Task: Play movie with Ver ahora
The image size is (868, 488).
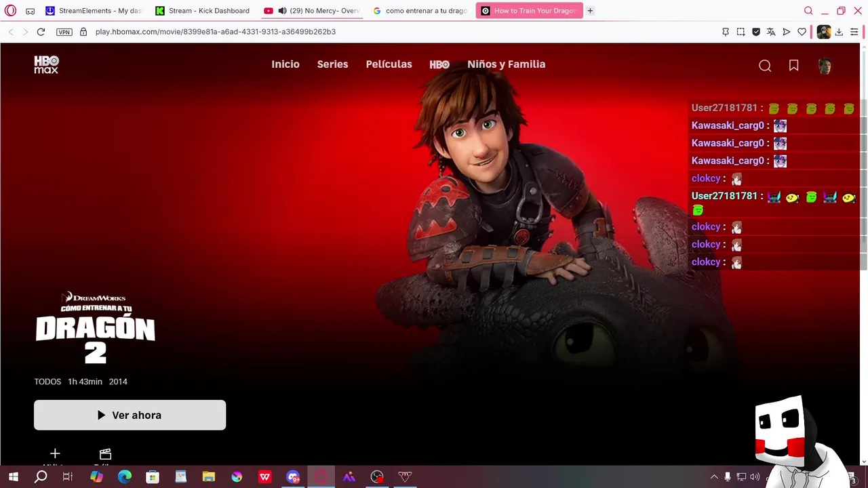Action: pyautogui.click(x=130, y=415)
